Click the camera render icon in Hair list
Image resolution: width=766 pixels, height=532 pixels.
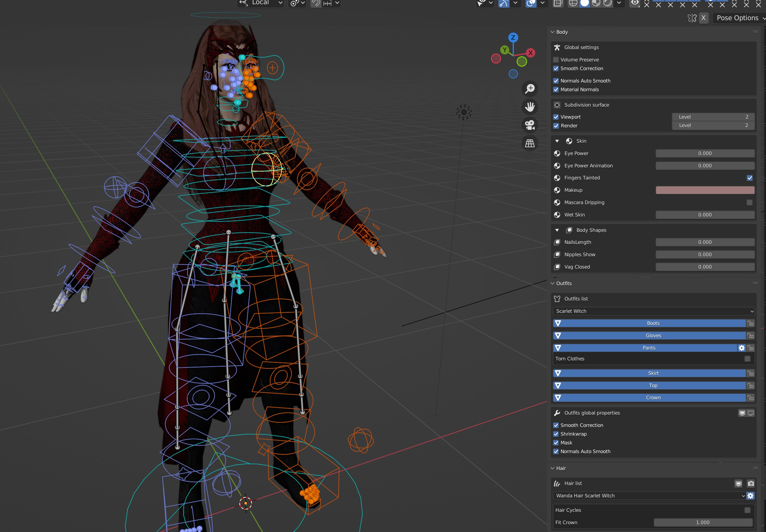point(751,483)
